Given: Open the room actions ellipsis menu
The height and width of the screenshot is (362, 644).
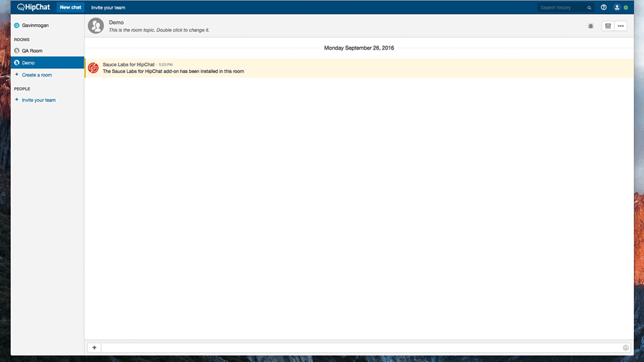Looking at the screenshot, I should [x=621, y=26].
